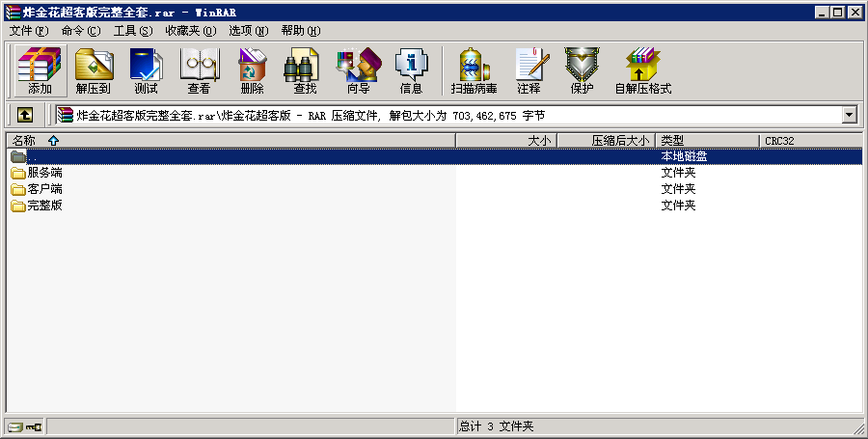This screenshot has width=868, height=439.
Task: Click the 保护 (Protect) archive icon
Action: point(582,70)
